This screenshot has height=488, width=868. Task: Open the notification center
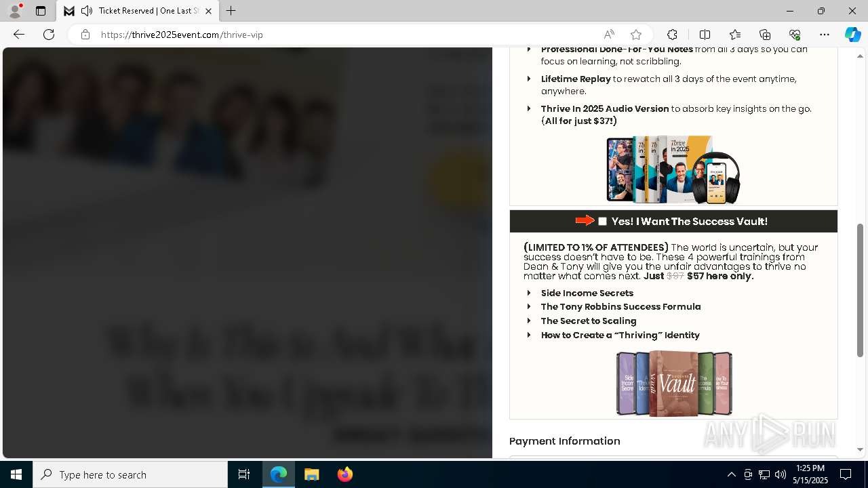pos(846,474)
